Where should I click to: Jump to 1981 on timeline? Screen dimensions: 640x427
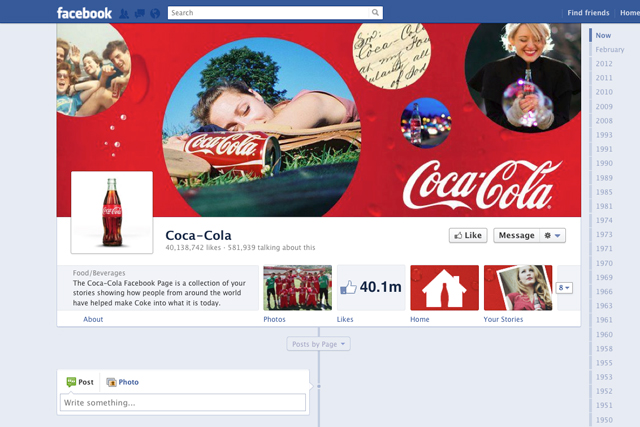604,206
